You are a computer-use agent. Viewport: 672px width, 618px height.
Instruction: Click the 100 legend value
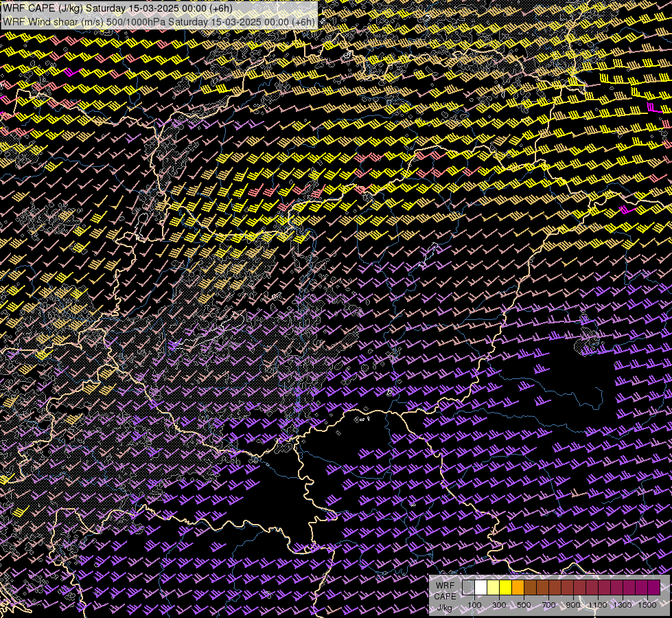pos(474,605)
